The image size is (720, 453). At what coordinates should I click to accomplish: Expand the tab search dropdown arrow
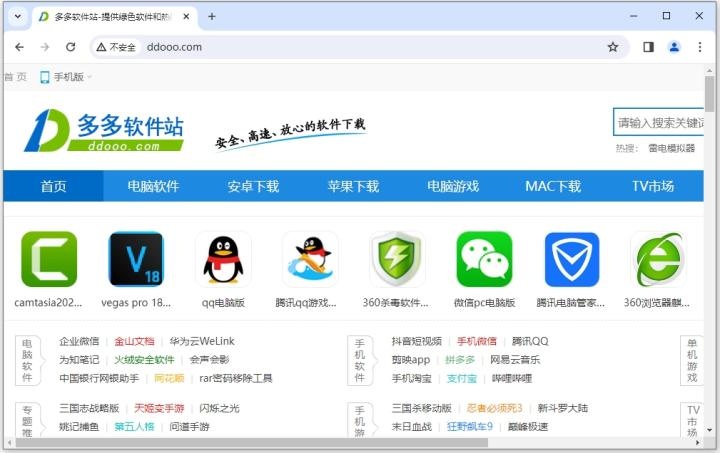click(17, 17)
